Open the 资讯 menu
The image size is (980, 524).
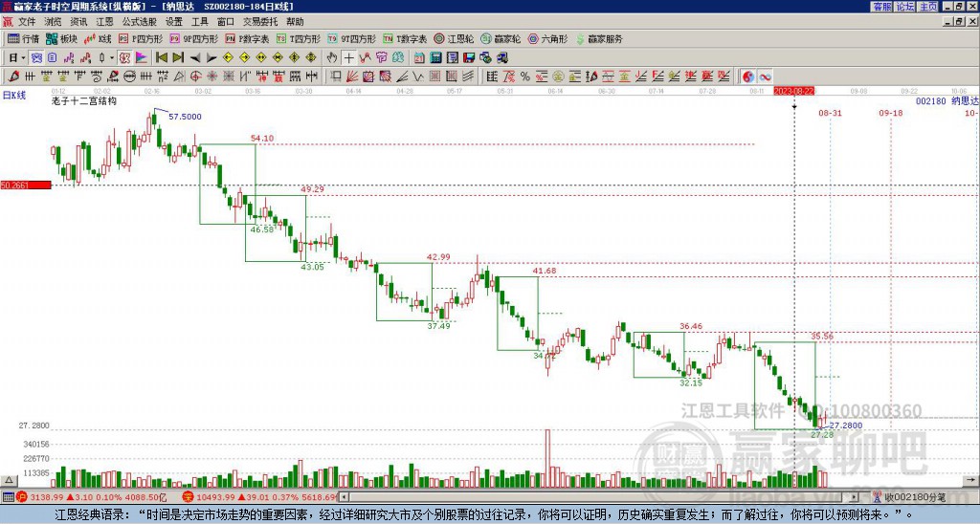click(78, 22)
